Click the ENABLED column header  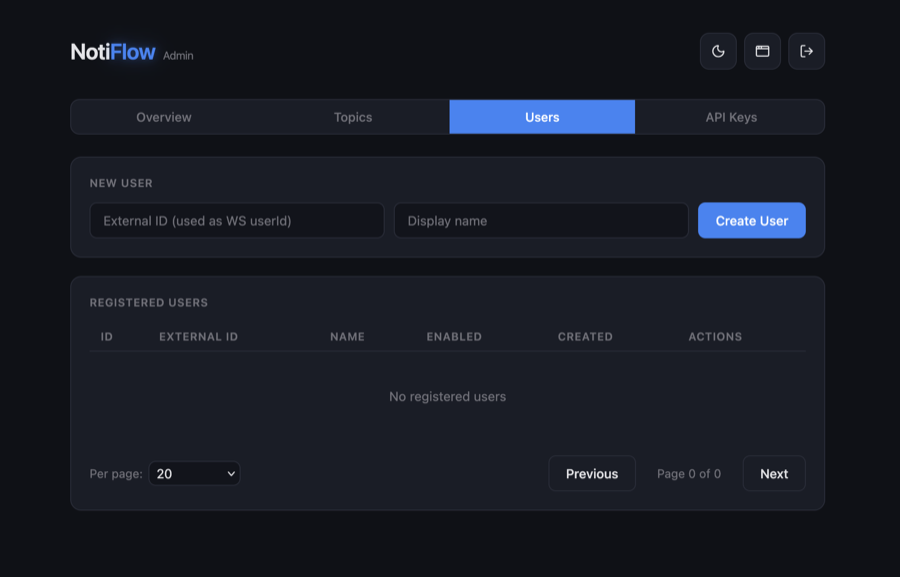[454, 336]
